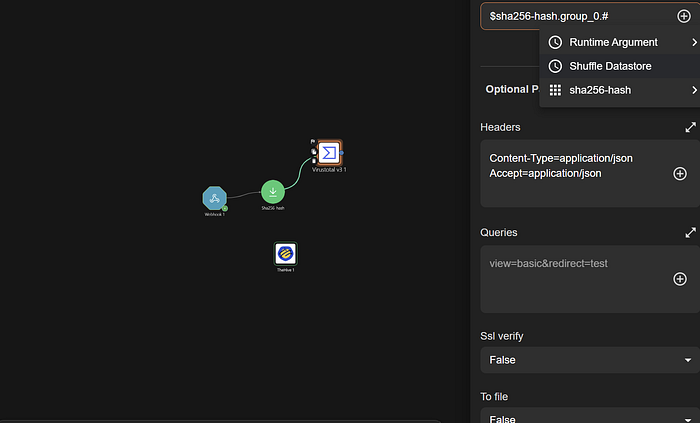Choose sha256-hash from autocomplete menu
Screen dimensions: 700x423
tap(620, 90)
